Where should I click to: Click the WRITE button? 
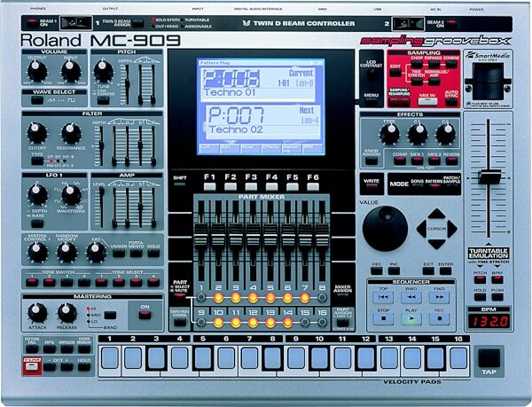click(372, 188)
